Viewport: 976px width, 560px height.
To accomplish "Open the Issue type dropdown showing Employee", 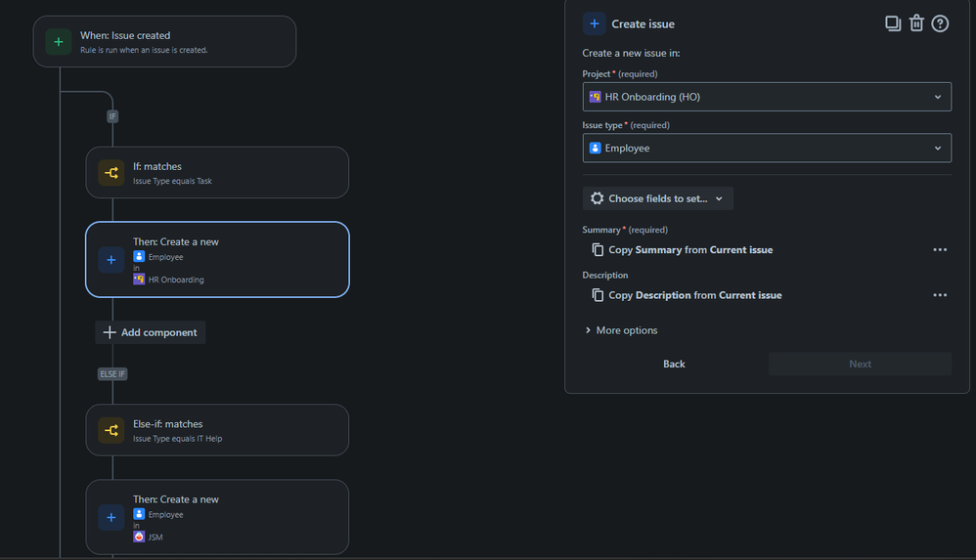I will click(767, 149).
